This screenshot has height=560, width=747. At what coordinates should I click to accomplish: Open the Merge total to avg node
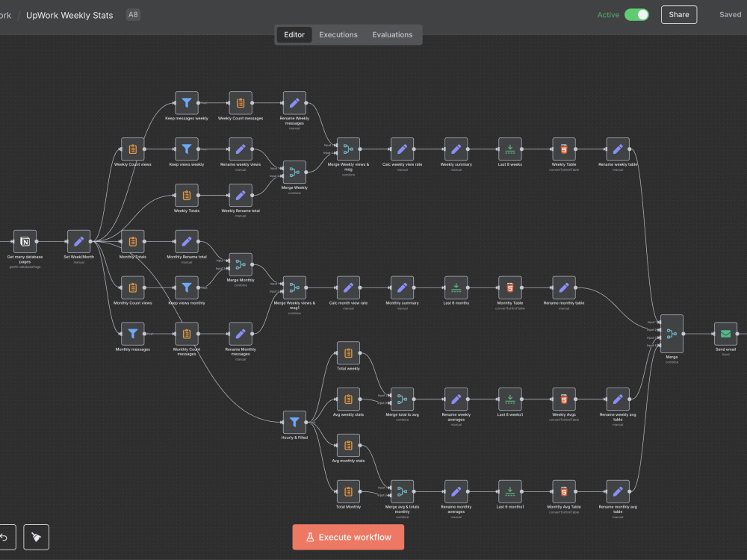402,399
